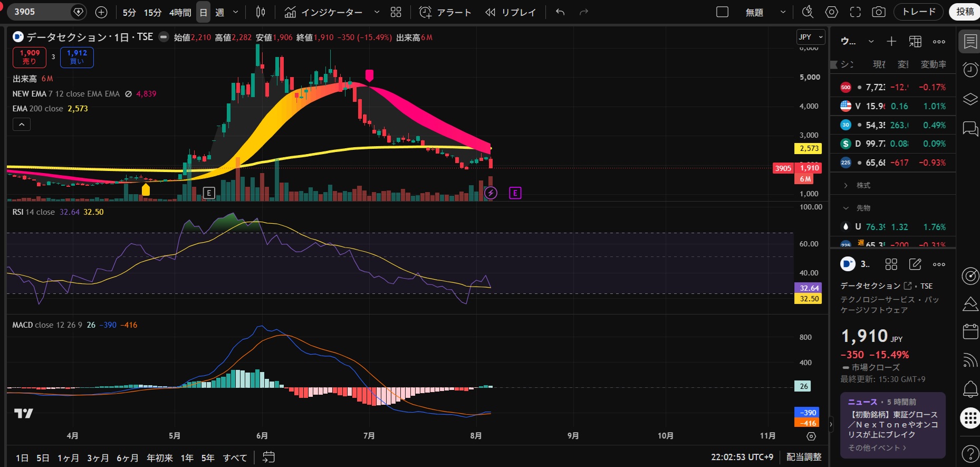Image resolution: width=980 pixels, height=467 pixels.
Task: Open the JPY currency dropdown
Action: 811,37
